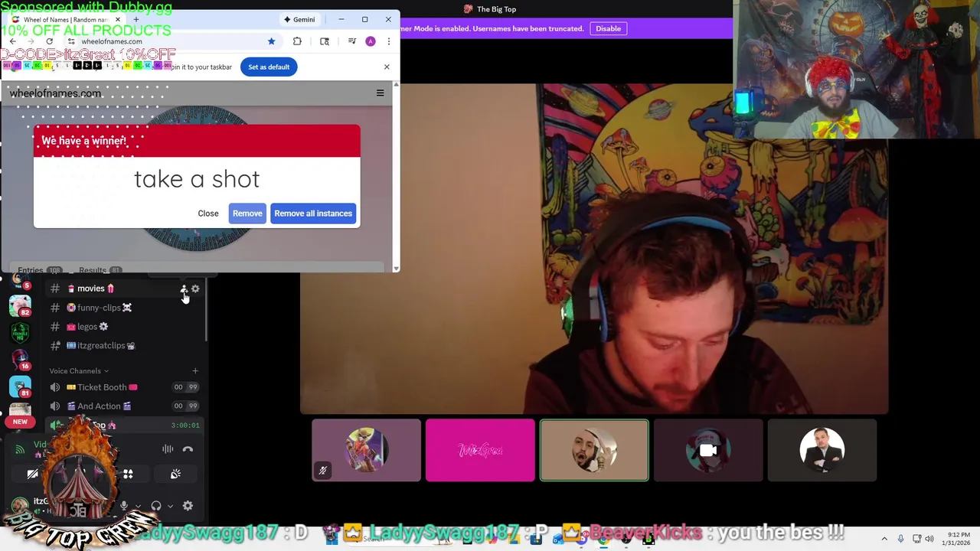The image size is (980, 551).
Task: Click the Chrome media controls icon
Action: pyautogui.click(x=351, y=41)
